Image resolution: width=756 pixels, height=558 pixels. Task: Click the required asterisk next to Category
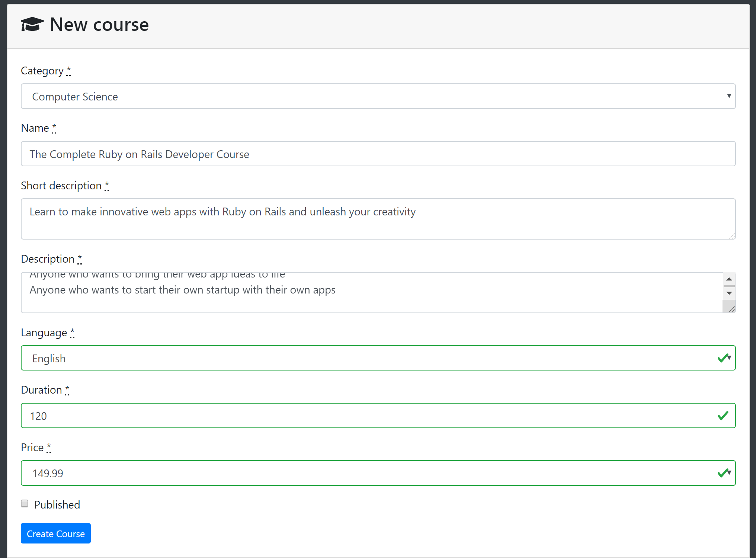tap(69, 70)
